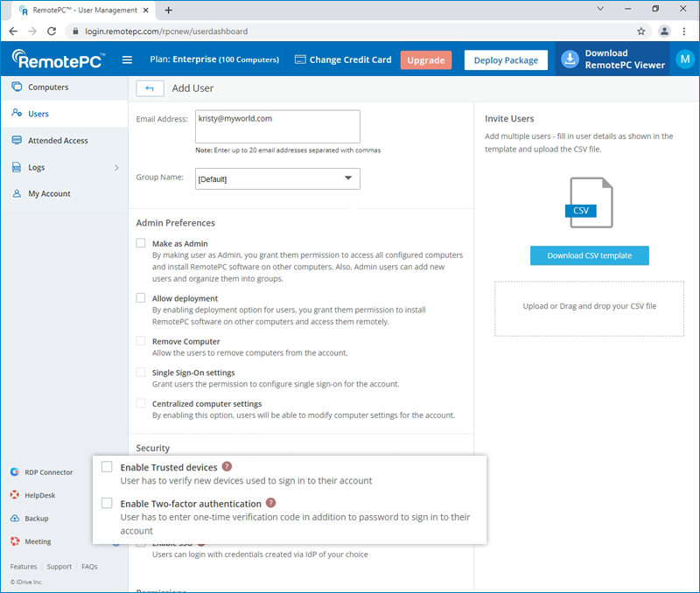Check the Make as Admin checkbox
The height and width of the screenshot is (593, 700).
tap(141, 243)
